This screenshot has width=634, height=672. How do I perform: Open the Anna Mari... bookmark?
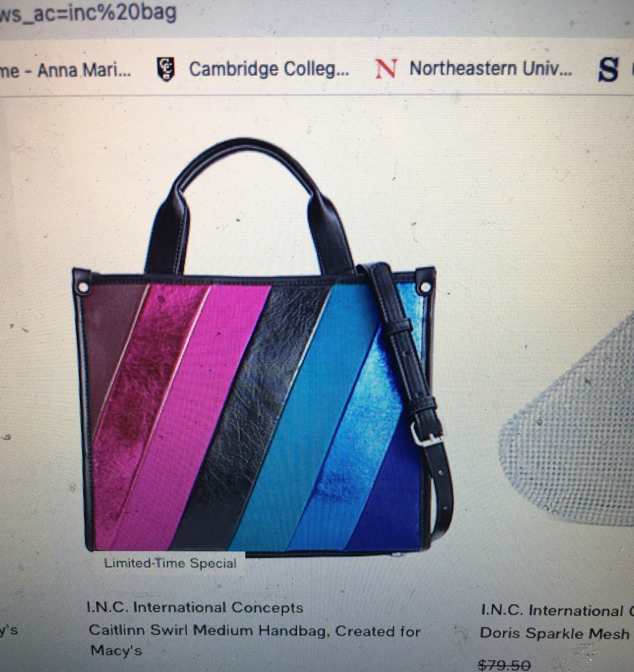[65, 70]
